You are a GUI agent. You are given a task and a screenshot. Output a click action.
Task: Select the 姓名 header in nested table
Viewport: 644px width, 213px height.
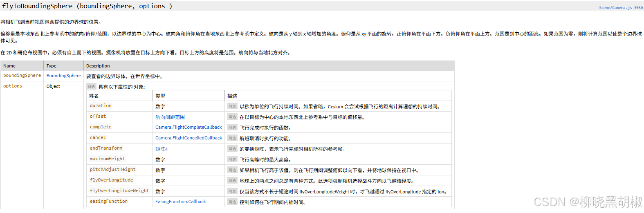point(94,96)
